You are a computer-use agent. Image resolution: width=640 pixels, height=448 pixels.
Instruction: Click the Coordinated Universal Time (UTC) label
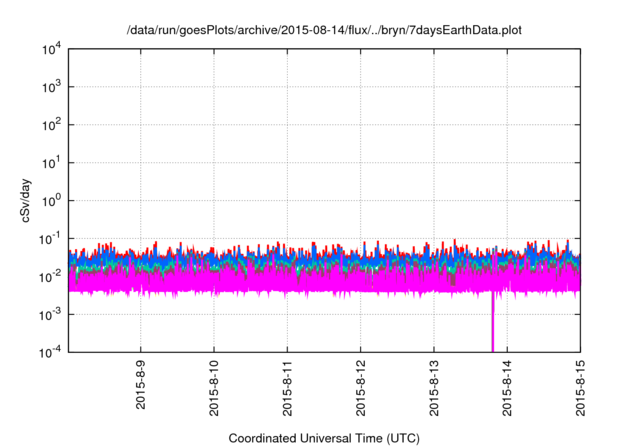pyautogui.click(x=324, y=438)
